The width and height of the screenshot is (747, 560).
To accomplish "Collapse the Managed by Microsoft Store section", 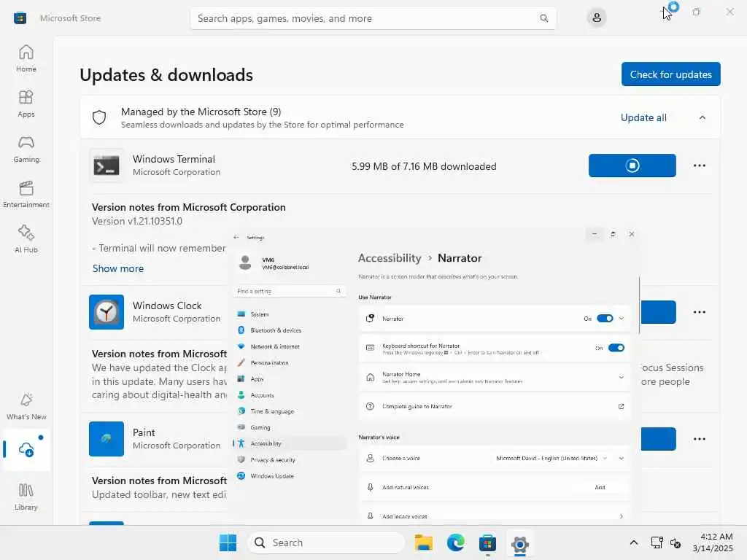I will [x=703, y=117].
